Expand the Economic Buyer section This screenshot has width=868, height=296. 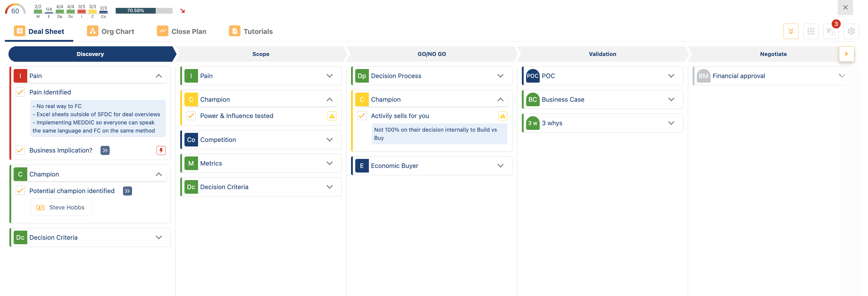[500, 166]
